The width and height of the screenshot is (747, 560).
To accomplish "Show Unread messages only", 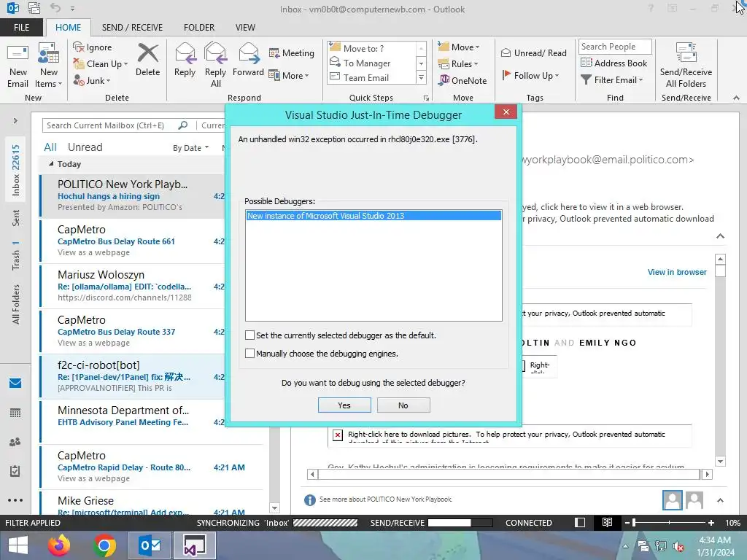I will [85, 147].
